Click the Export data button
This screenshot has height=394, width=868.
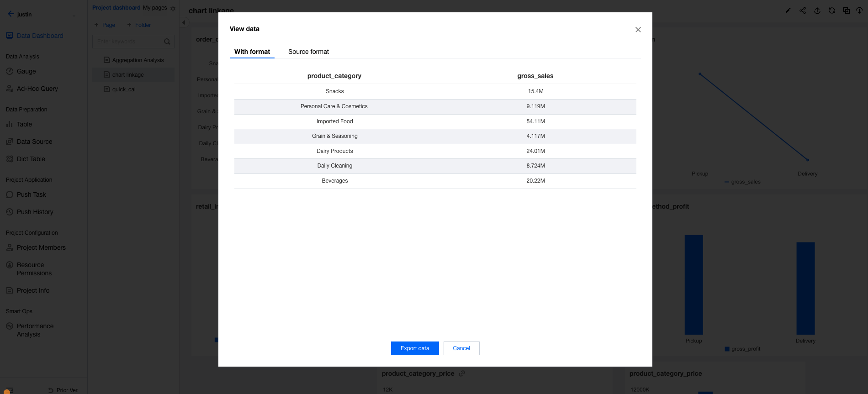pyautogui.click(x=415, y=348)
